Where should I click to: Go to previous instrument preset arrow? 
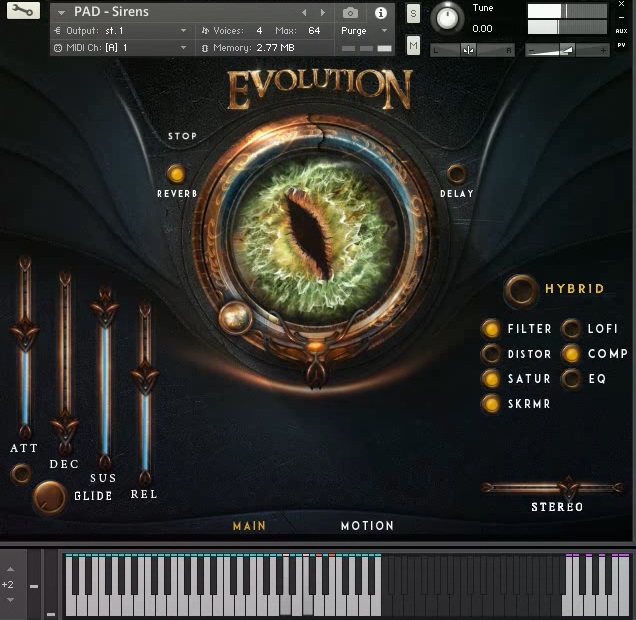(x=304, y=13)
